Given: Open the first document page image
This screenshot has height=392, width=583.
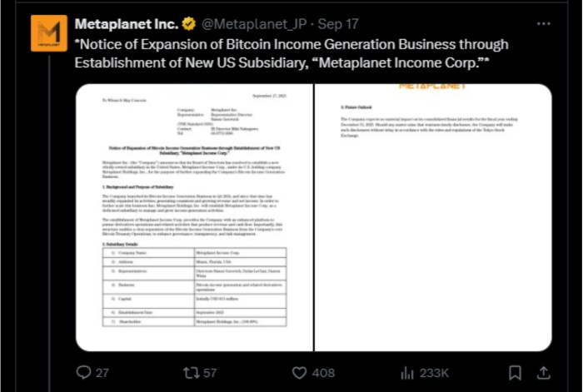Looking at the screenshot, I should (x=194, y=217).
